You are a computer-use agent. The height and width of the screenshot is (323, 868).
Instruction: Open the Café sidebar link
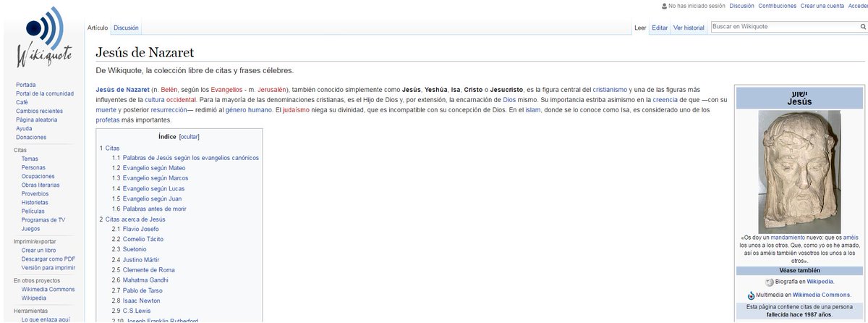point(22,102)
